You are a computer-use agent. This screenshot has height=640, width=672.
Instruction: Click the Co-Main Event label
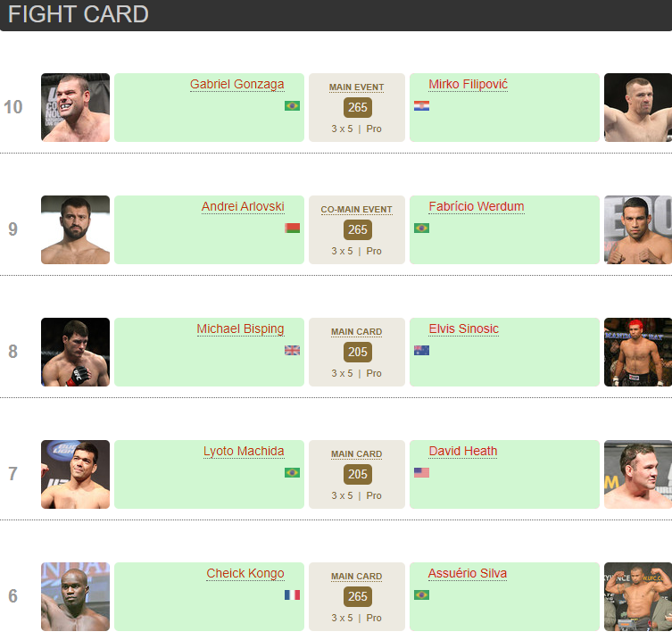(356, 210)
